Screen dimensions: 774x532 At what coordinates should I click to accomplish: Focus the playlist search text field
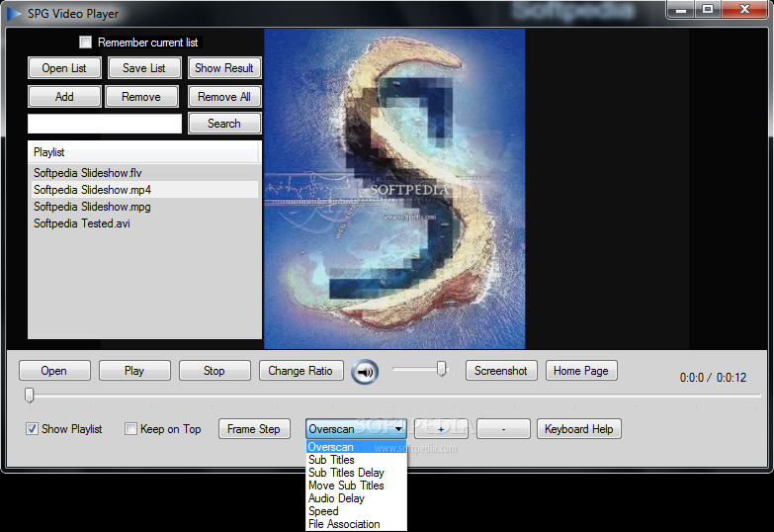click(105, 124)
